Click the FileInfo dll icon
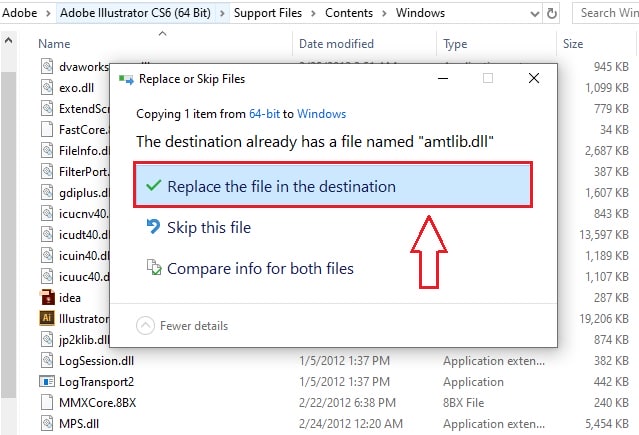The image size is (639, 435). (x=47, y=150)
